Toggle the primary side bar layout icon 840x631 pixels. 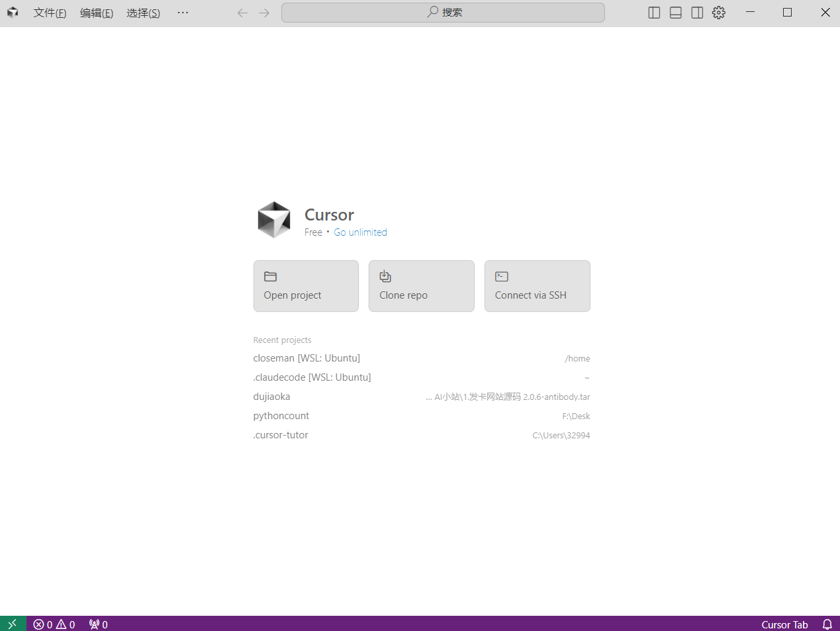coord(654,13)
